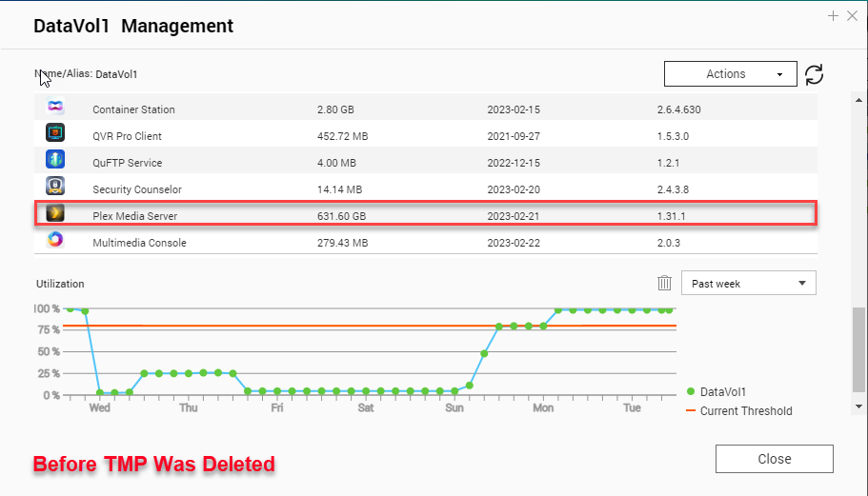Click the date 2023-02-22

[514, 243]
